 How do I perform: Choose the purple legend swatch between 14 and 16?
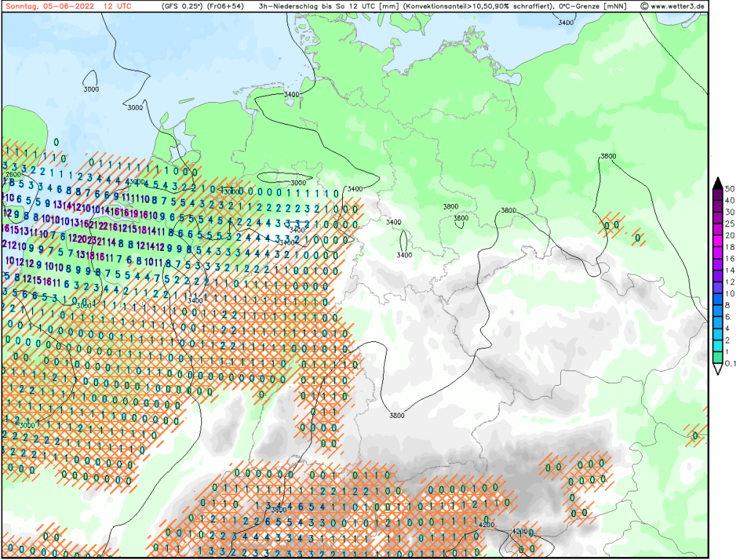[718, 264]
